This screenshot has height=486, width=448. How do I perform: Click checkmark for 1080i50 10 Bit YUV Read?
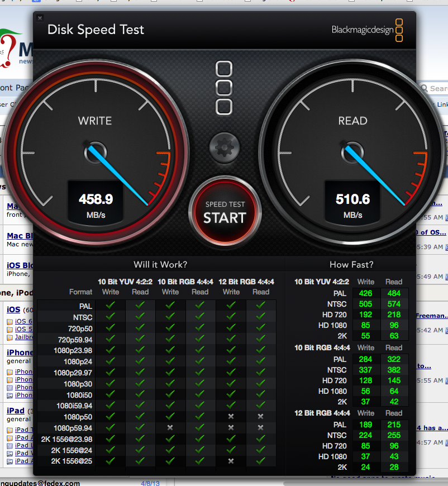(140, 394)
